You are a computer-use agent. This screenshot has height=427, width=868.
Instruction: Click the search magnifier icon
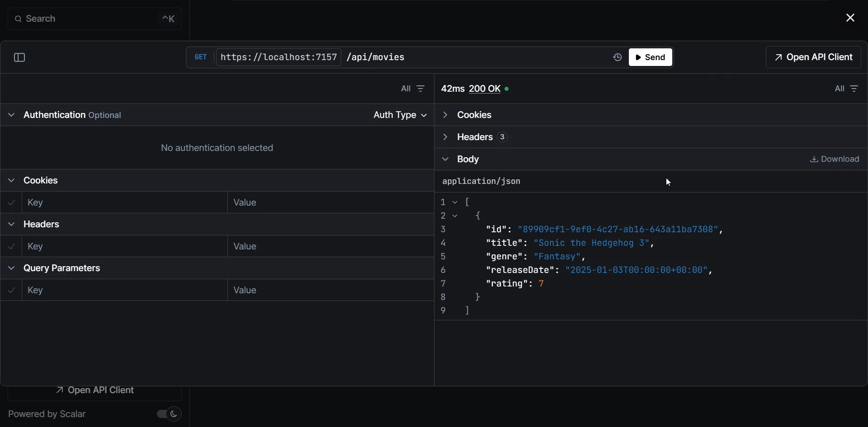(18, 19)
